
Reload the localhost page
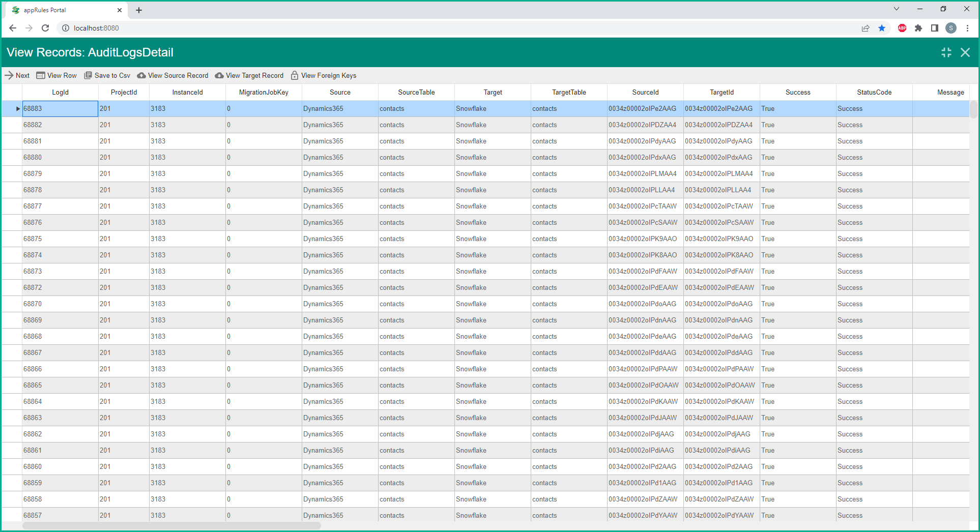(45, 28)
